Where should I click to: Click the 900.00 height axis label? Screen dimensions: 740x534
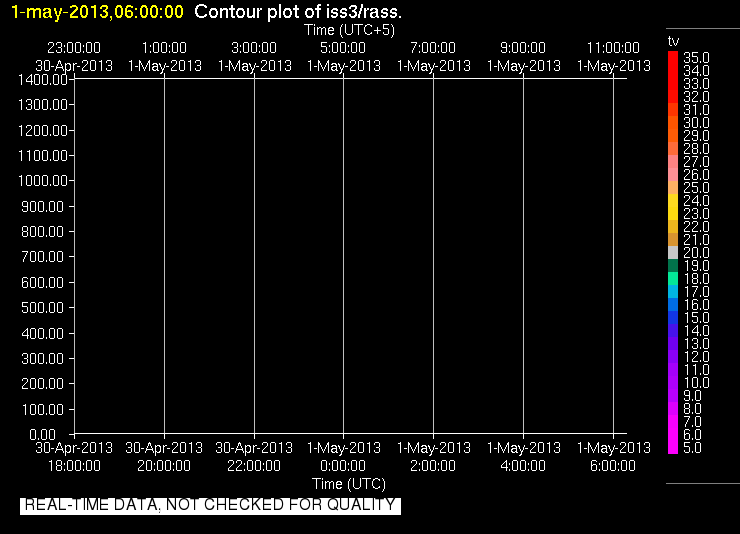point(43,207)
